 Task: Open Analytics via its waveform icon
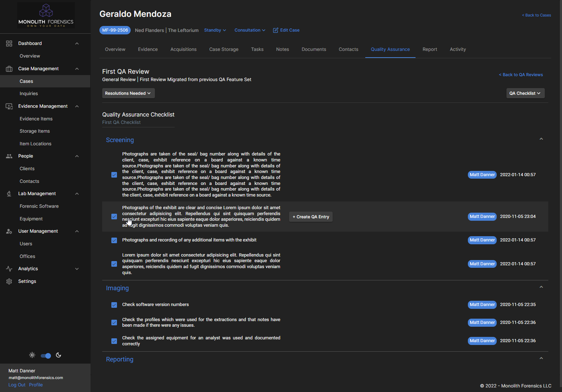point(9,268)
